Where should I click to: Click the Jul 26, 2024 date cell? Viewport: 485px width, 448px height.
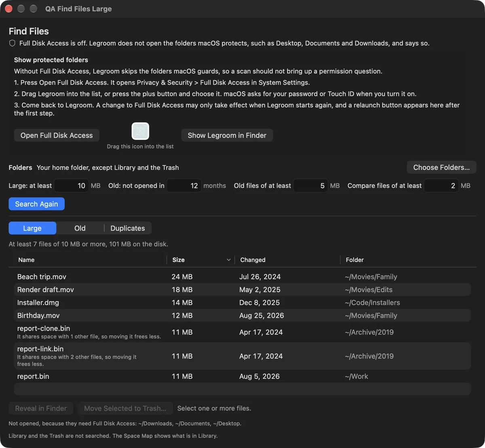click(260, 277)
